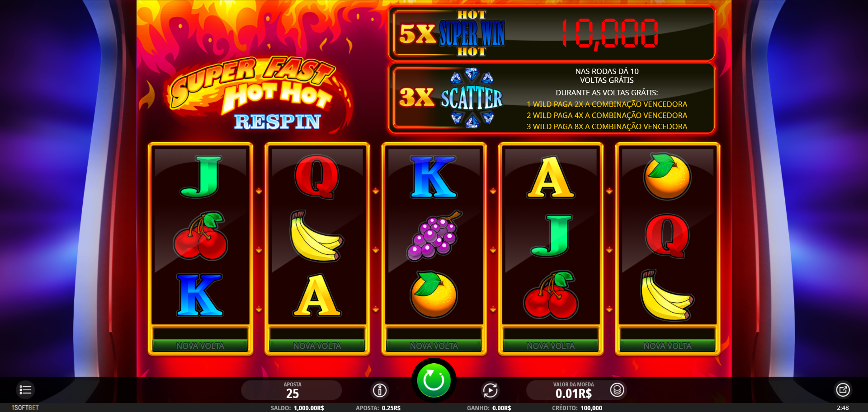Open the coin value stack icon

pos(617,389)
